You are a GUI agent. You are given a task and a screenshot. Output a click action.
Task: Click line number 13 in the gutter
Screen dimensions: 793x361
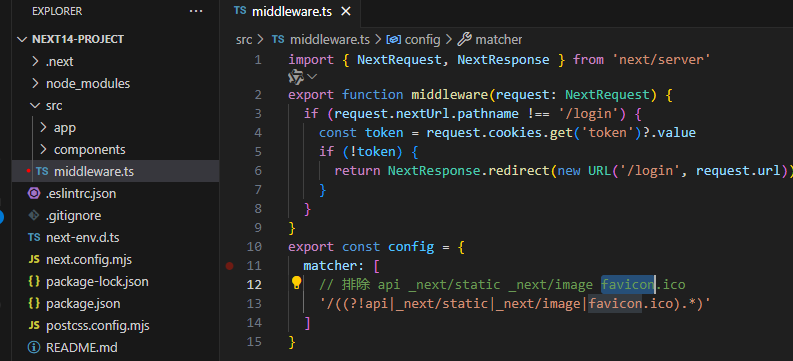[254, 303]
